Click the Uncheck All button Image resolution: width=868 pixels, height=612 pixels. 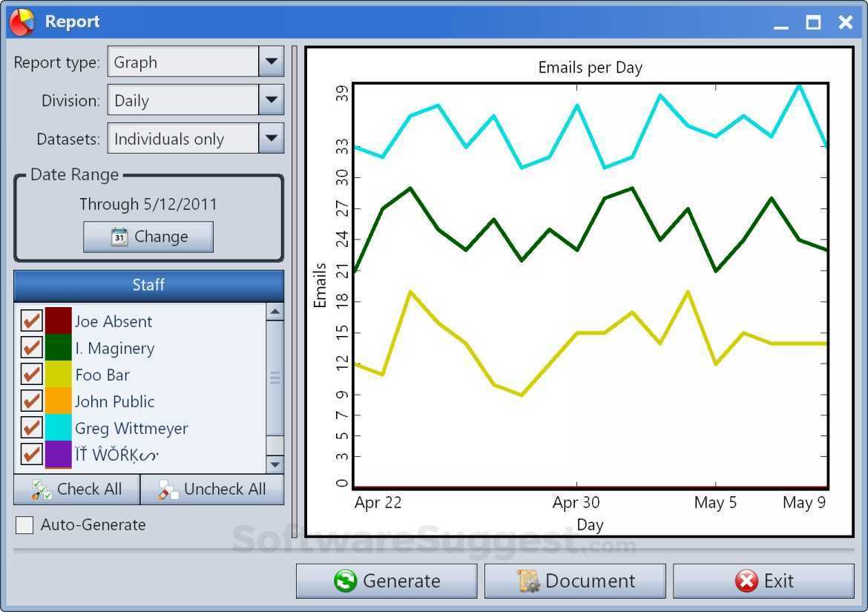212,490
